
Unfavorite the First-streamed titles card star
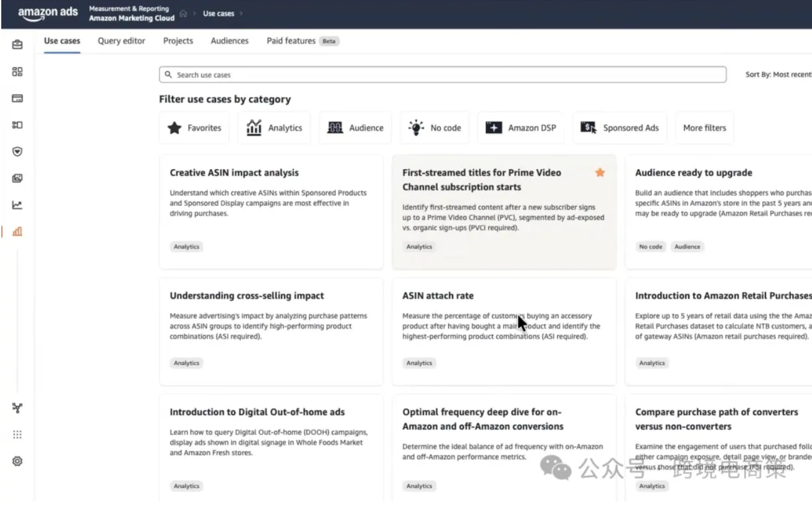tap(600, 172)
